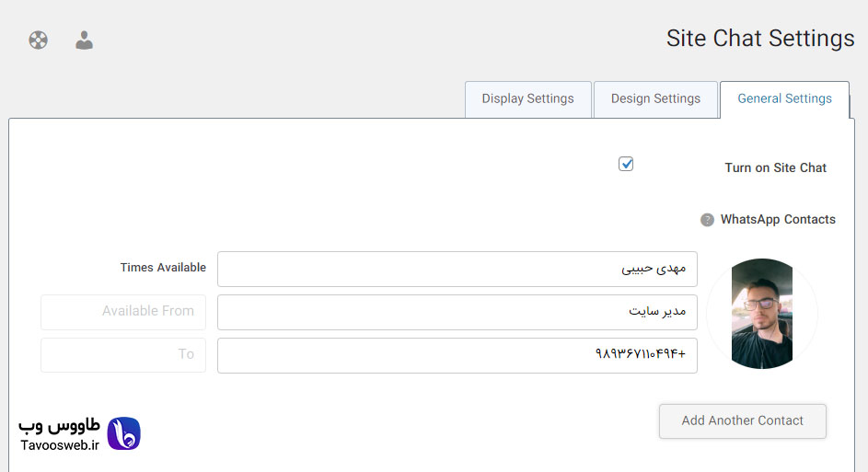The image size is (868, 472).
Task: Click the WhatsApp Contacts help question mark
Action: click(707, 220)
